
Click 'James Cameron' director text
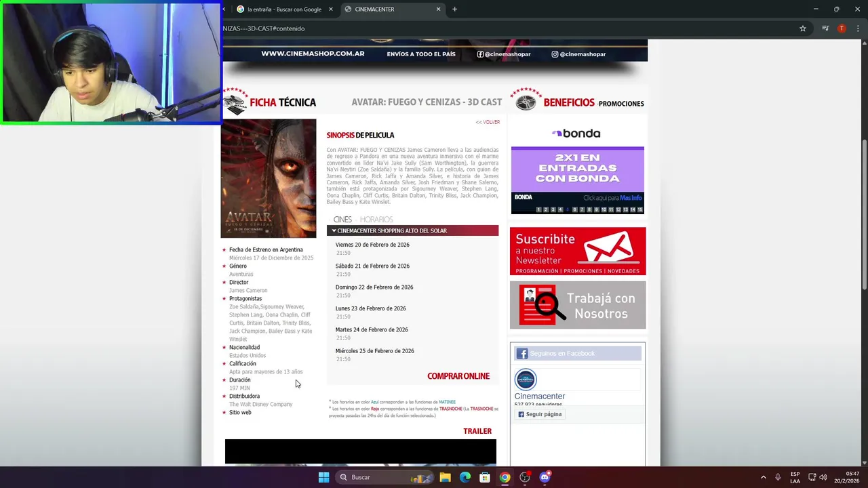(248, 291)
